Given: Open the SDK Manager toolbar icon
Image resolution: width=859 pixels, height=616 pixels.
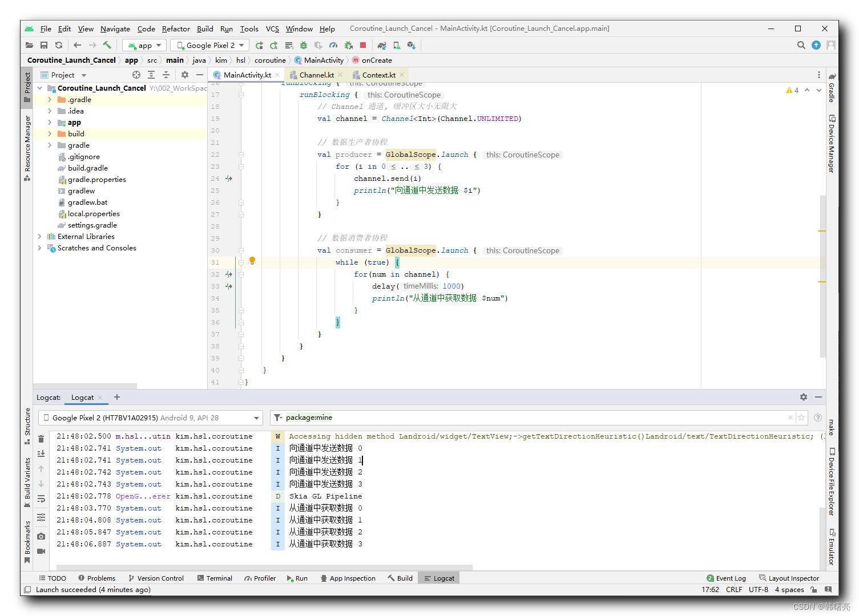Looking at the screenshot, I should (412, 45).
